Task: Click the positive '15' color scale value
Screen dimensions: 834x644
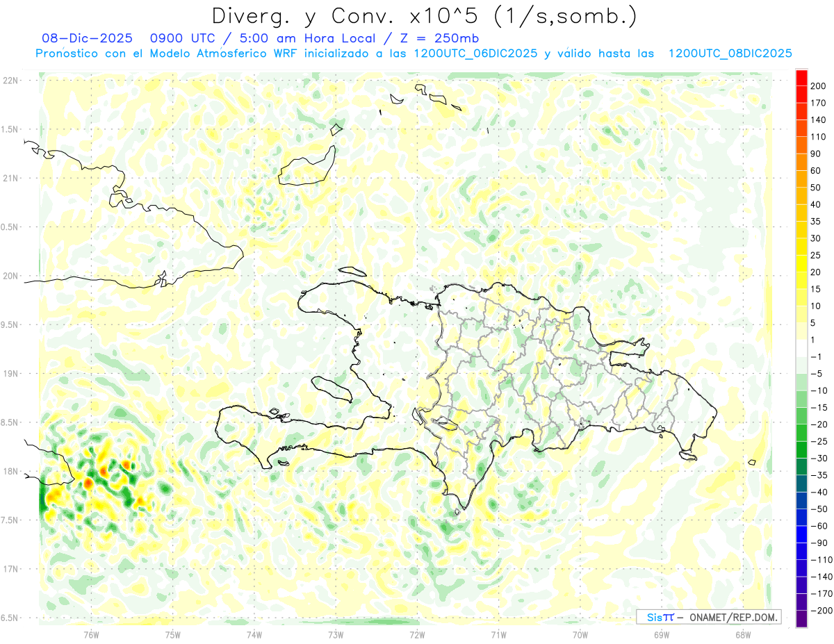Action: (x=817, y=289)
